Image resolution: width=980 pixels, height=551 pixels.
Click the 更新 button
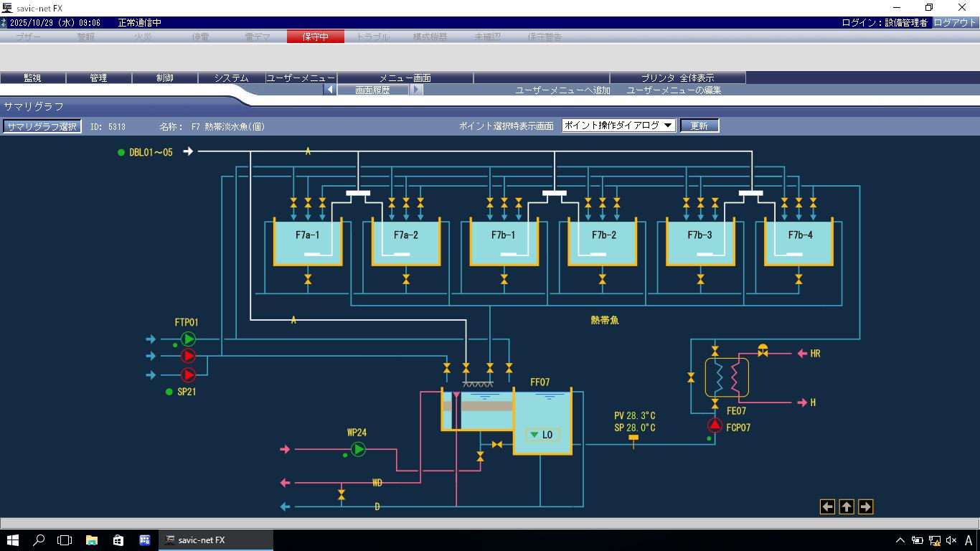tap(699, 126)
